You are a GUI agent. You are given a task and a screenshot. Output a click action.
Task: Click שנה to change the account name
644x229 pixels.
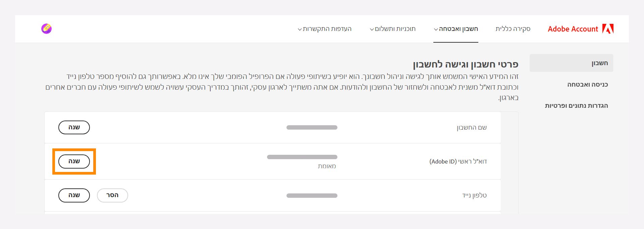point(74,127)
